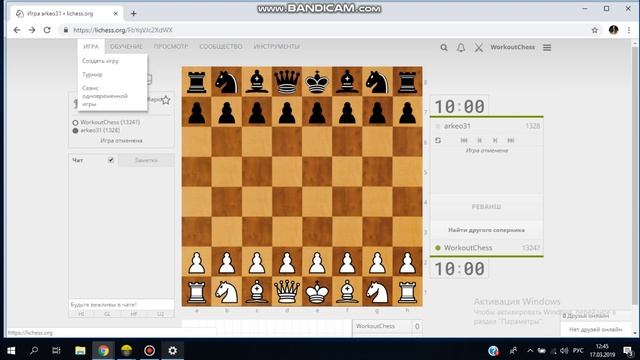The height and width of the screenshot is (360, 640).
Task: Open the lichess search icon
Action: 444,48
